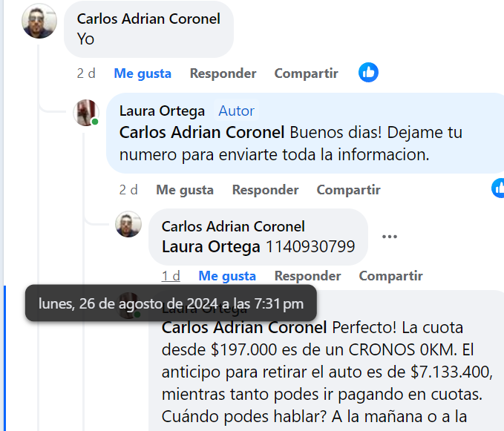This screenshot has width=504, height=431.
Task: Share the Yo comment via Compartir
Action: pyautogui.click(x=306, y=73)
